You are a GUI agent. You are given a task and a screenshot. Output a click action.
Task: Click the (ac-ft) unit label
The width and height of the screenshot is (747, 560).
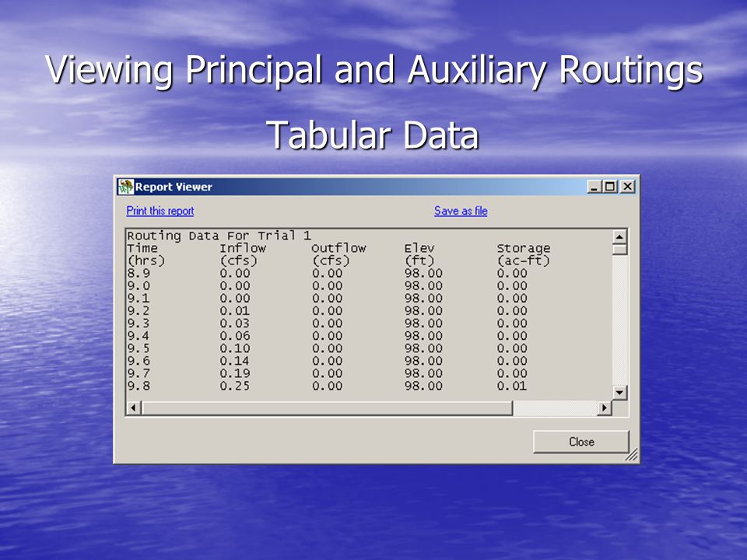[524, 261]
